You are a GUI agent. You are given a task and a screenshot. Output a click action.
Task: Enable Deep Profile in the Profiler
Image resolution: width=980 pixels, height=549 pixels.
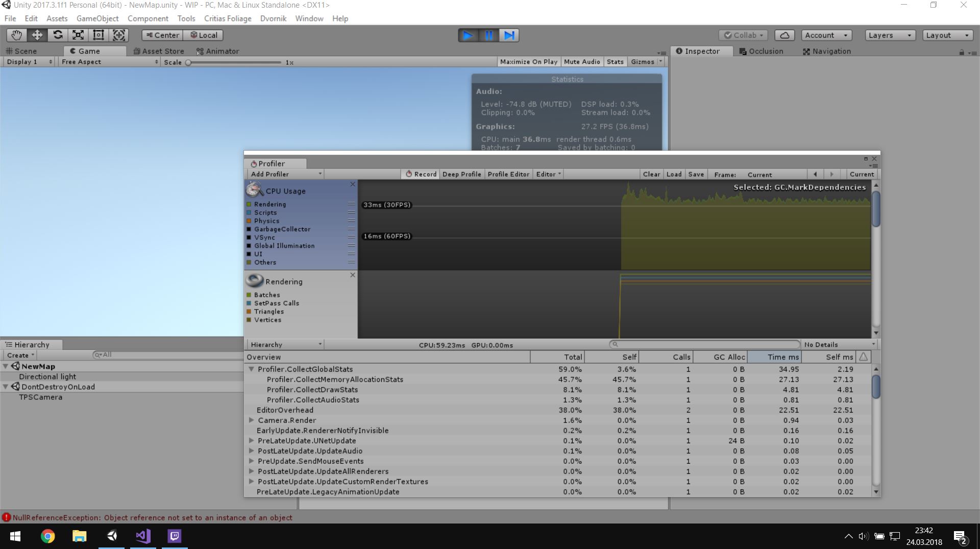point(461,174)
